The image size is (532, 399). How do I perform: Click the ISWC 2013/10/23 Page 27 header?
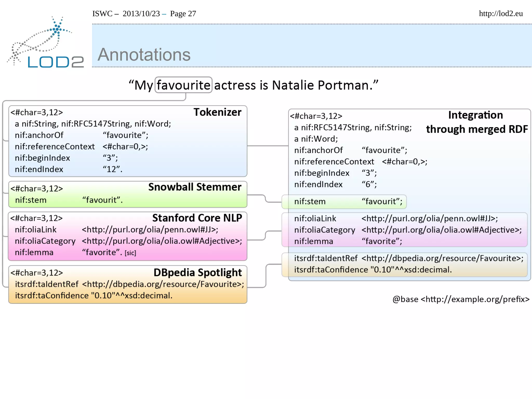point(144,14)
